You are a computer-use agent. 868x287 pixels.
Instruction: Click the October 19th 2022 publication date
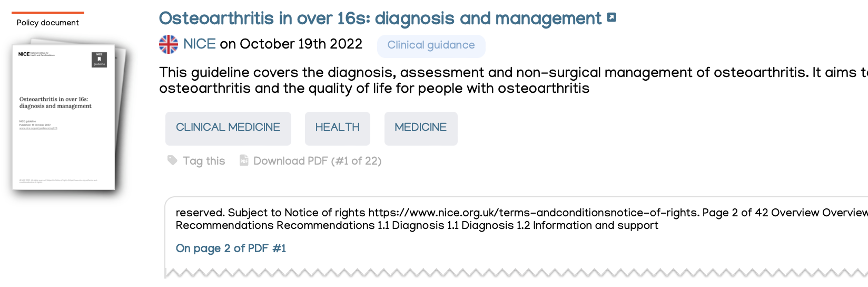tap(301, 44)
